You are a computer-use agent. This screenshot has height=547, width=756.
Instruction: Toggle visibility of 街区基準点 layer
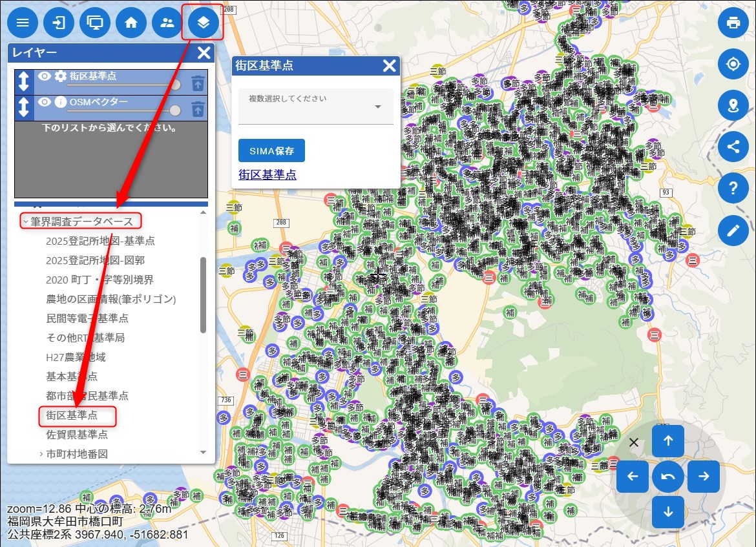click(44, 76)
